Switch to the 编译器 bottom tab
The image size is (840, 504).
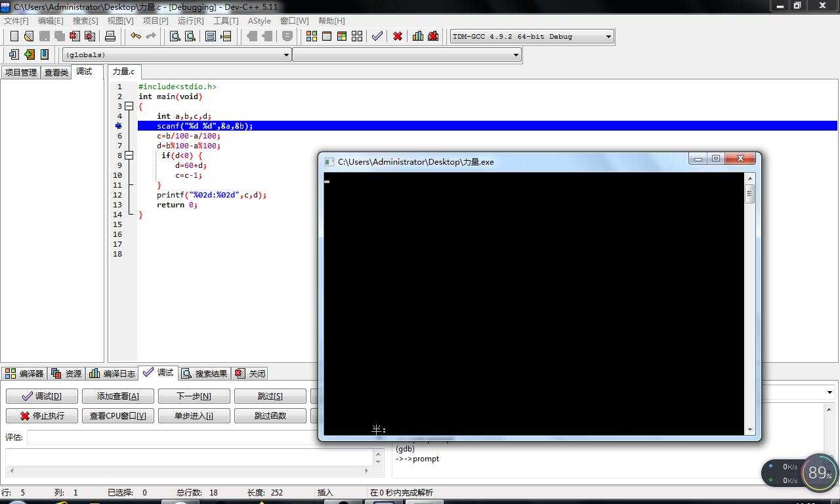(24, 373)
